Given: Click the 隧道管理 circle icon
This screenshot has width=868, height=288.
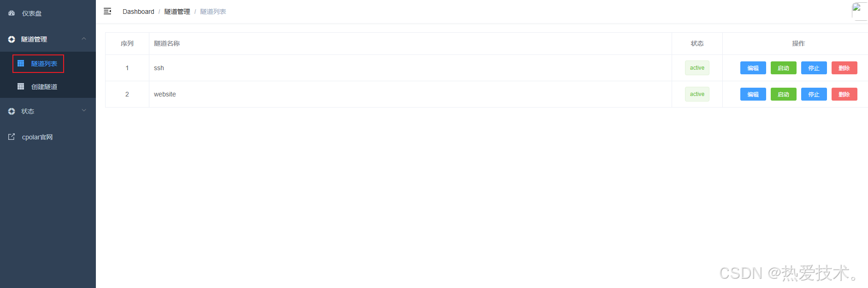Looking at the screenshot, I should [12, 39].
